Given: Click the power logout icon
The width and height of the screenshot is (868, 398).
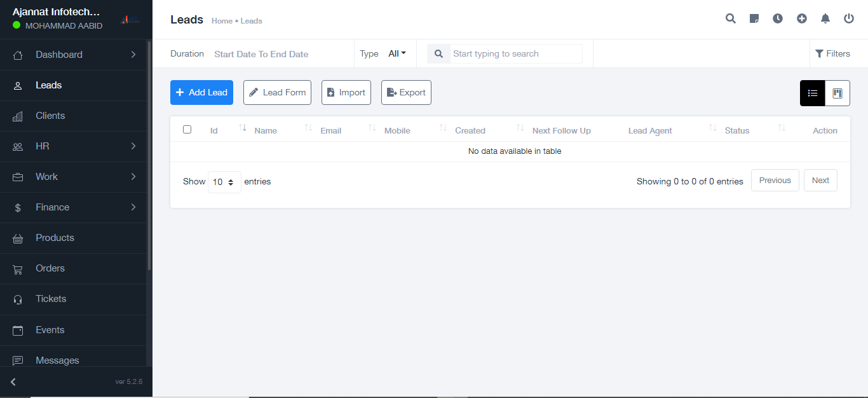Looking at the screenshot, I should coord(849,19).
